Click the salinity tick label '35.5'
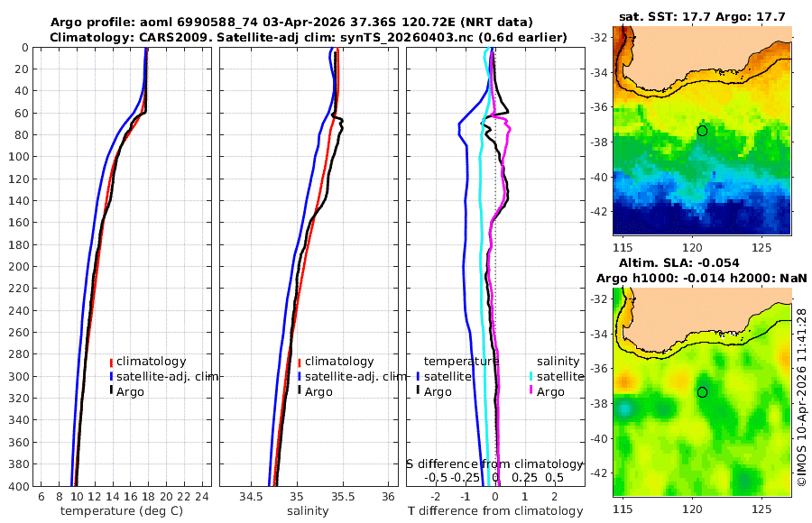812x523 pixels. [x=343, y=497]
